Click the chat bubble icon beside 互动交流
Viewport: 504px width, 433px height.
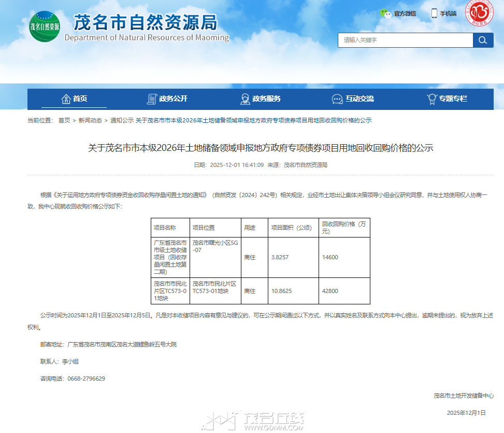click(337, 99)
